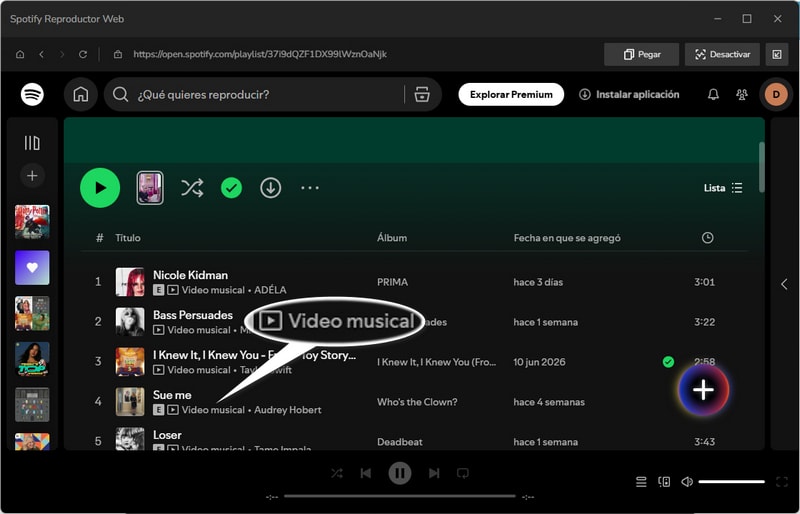Click the clock duration column icon

click(x=707, y=237)
